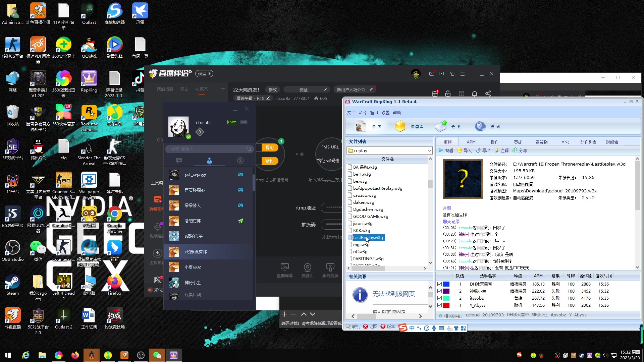This screenshot has width=644, height=362.
Task: Open the 文件 menu in RepKing
Action: click(351, 113)
